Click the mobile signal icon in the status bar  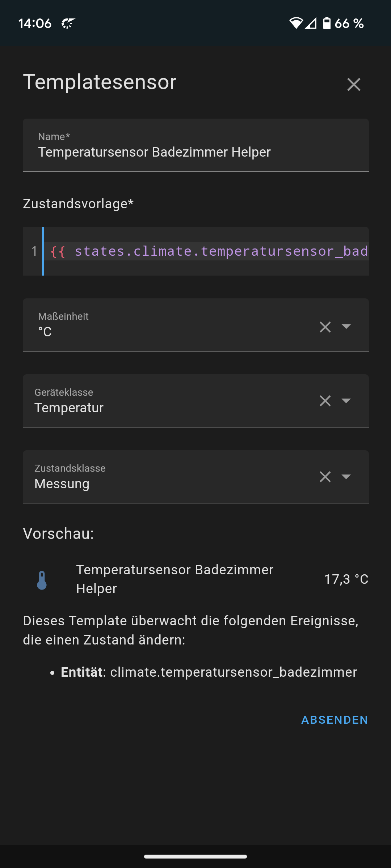pos(311,23)
